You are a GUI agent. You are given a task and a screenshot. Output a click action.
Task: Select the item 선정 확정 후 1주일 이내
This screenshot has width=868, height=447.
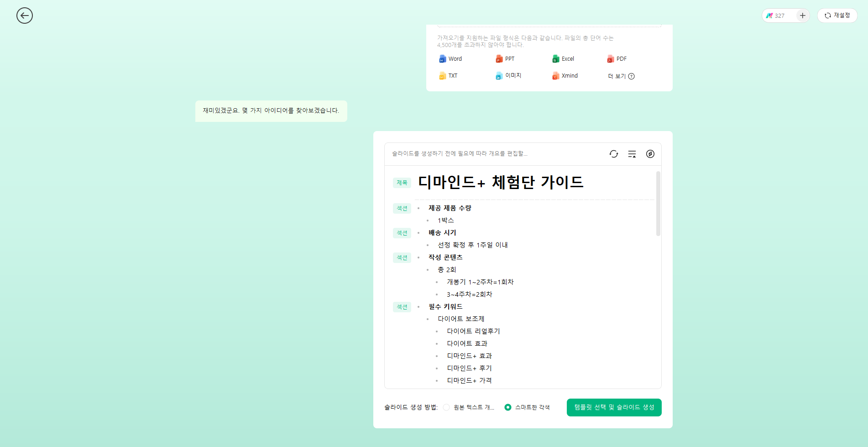tap(473, 245)
